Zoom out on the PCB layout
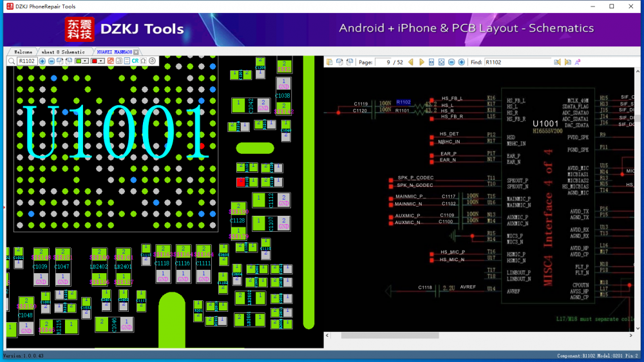 [52, 61]
